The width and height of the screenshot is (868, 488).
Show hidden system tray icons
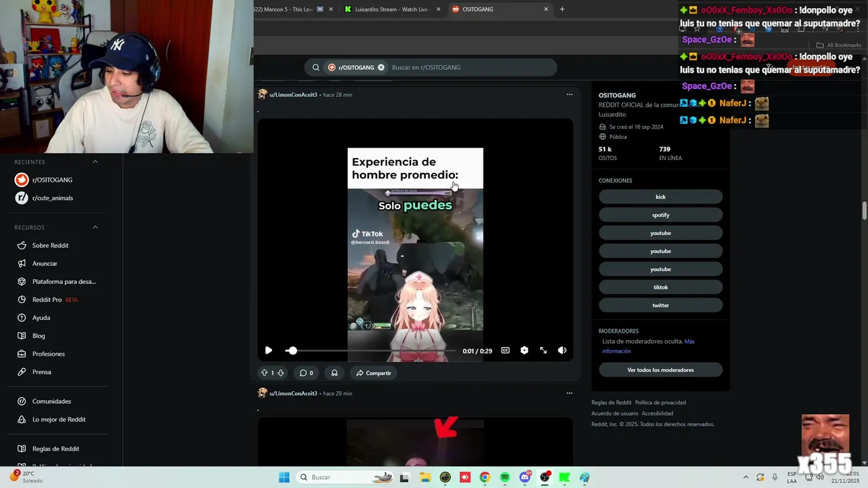pos(746,477)
